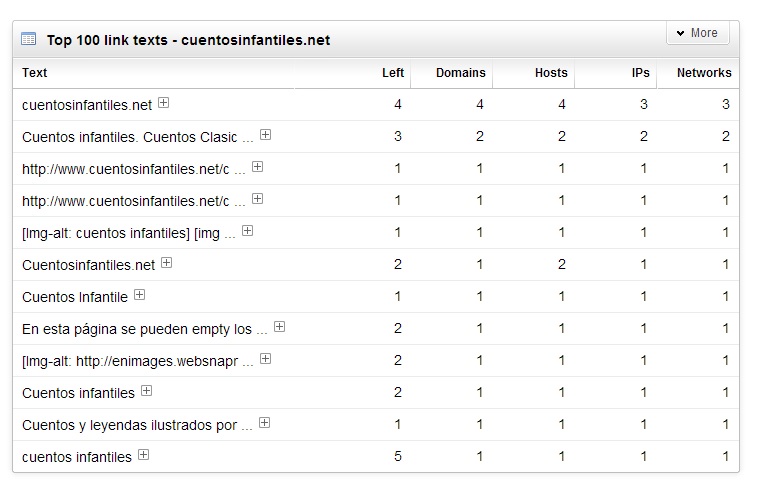Click the plus icon beside Cuentos Infantile
757x486 pixels.
click(x=140, y=295)
